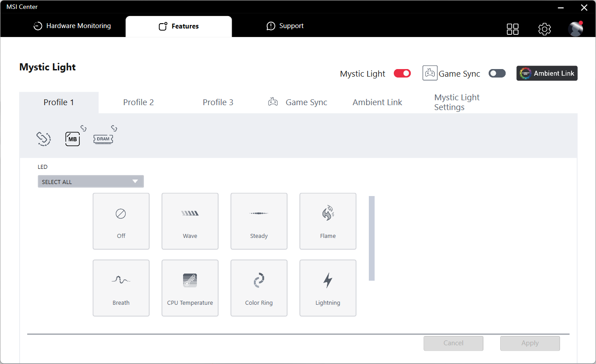Click the Ambient Link button
The height and width of the screenshot is (364, 596).
click(547, 74)
